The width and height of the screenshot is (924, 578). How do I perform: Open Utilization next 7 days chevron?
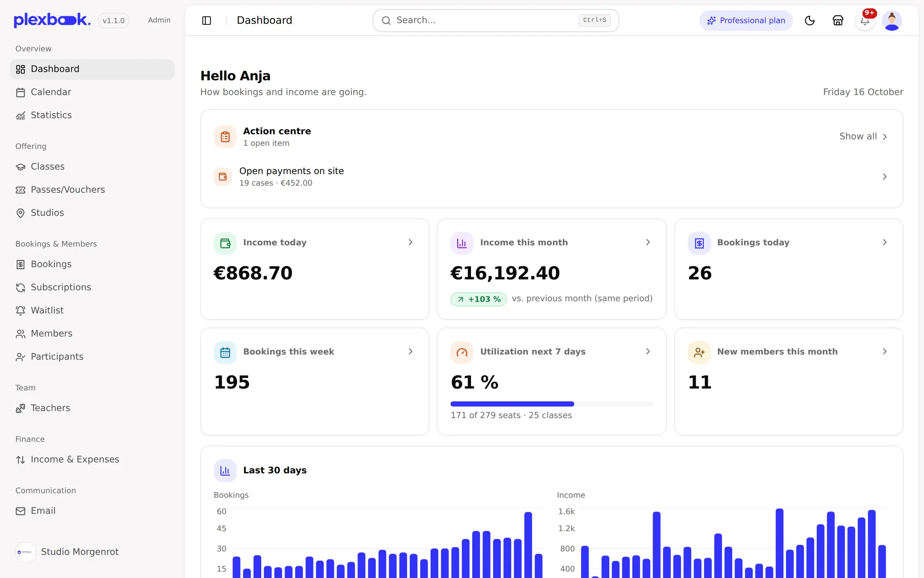(x=648, y=351)
